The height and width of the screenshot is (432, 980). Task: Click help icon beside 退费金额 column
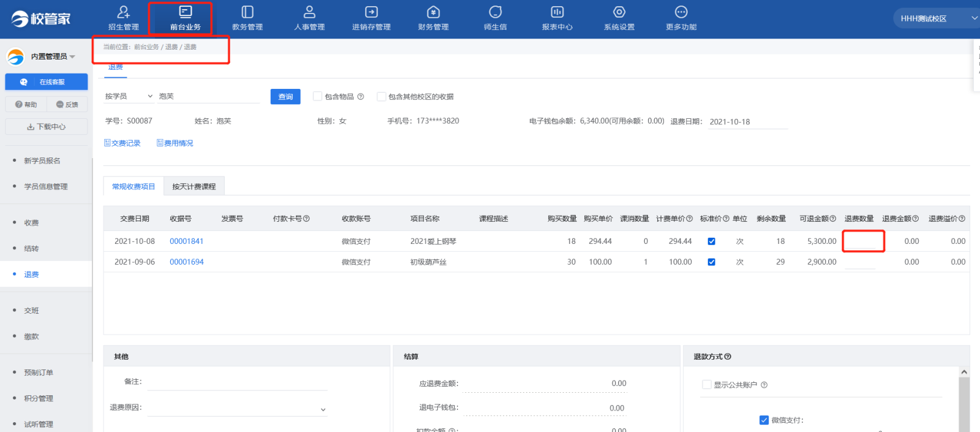pos(916,219)
